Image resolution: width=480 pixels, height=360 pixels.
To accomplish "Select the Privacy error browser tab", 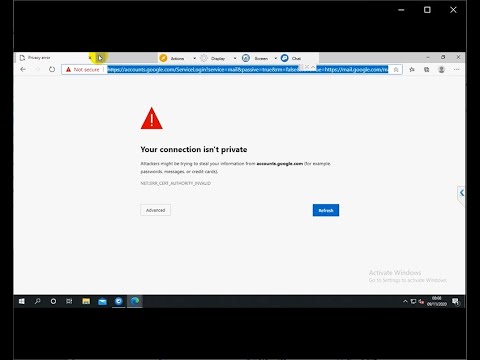I will (53, 58).
